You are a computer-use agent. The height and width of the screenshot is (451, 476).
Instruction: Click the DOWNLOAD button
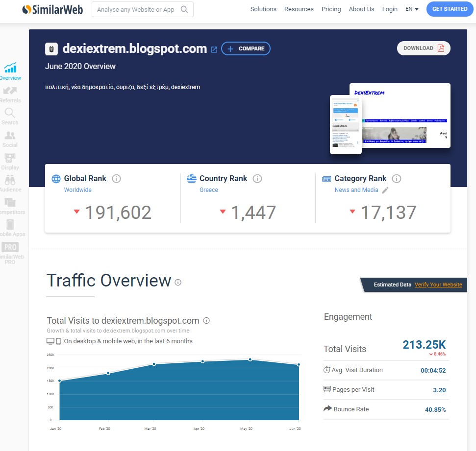[424, 48]
